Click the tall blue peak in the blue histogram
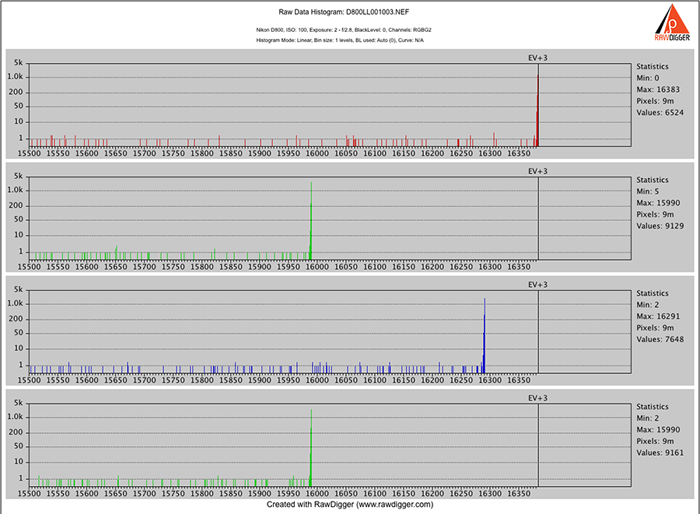Image resolution: width=700 pixels, height=514 pixels. click(x=484, y=335)
